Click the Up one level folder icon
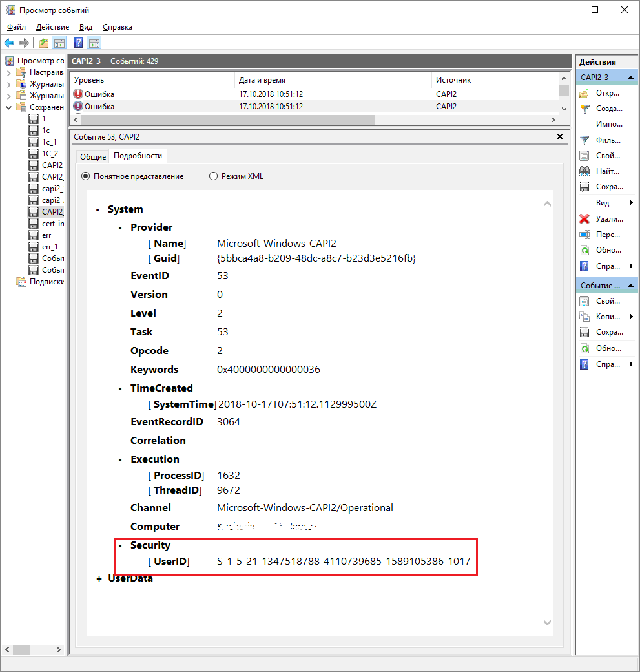The image size is (640, 672). (x=43, y=43)
